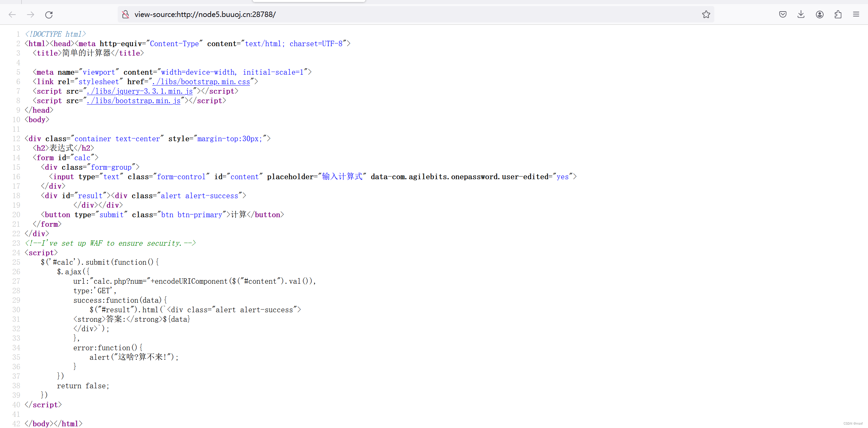Screen dimensions: 868x428
Task: Click the WAF comment text on line 23
Action: [x=110, y=243]
